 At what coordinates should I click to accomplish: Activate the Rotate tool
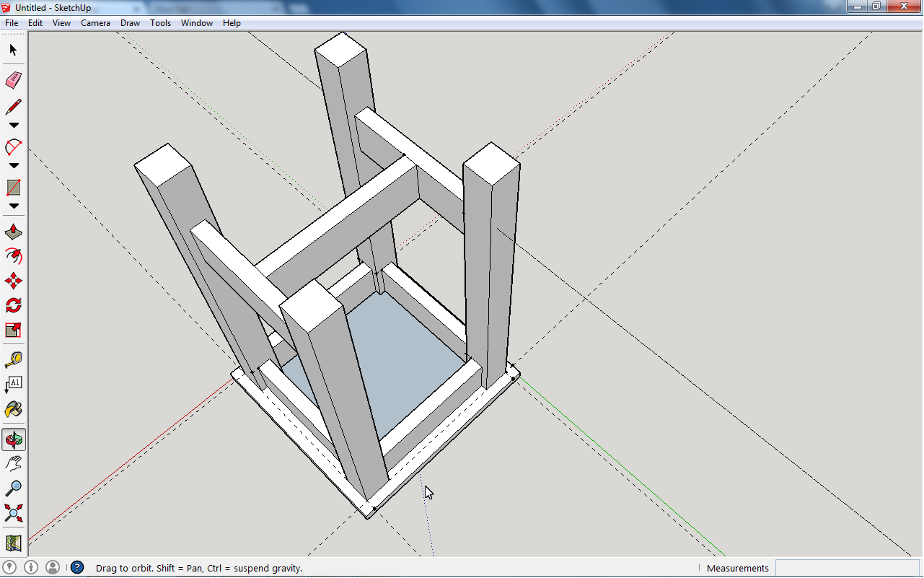12,305
